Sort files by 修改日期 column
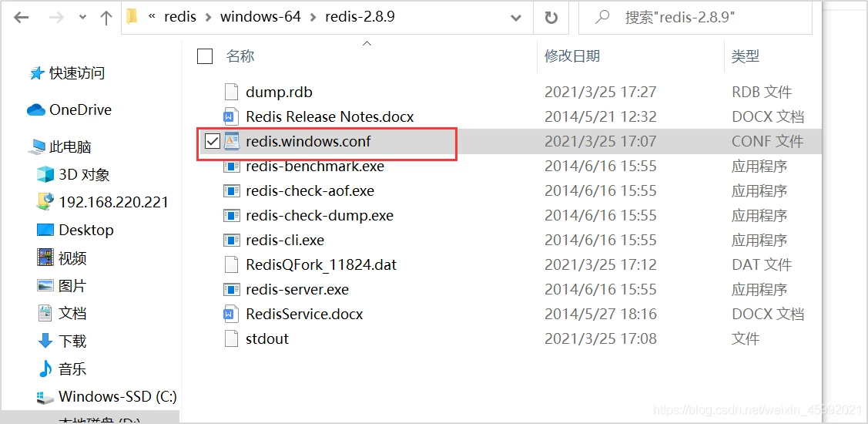 coord(572,56)
